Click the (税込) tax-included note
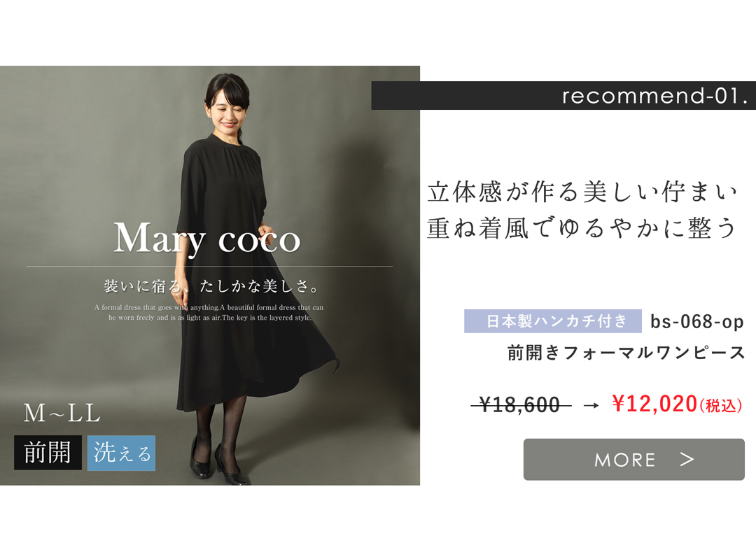Screen dimensions: 756x557 [720, 406]
